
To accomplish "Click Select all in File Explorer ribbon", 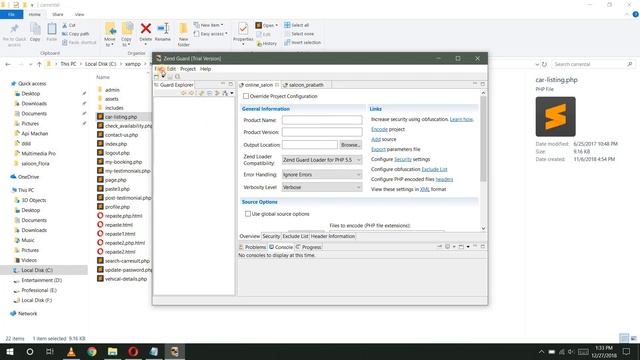I will 296,25.
